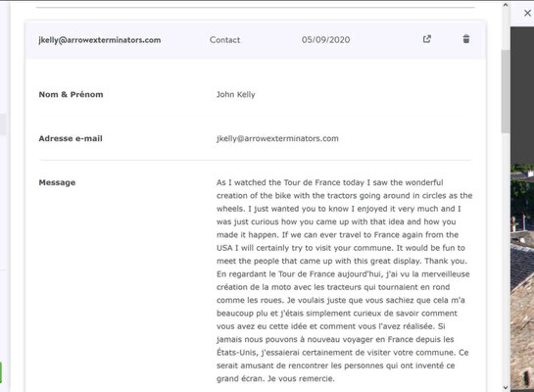The width and height of the screenshot is (534, 392).
Task: Select the bold jkelly@arrowexterminators.com header email
Action: [x=99, y=40]
